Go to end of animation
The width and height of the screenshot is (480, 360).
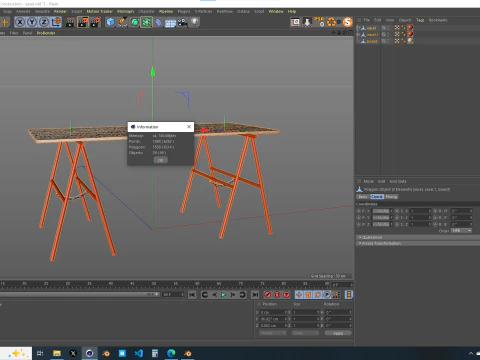255,295
